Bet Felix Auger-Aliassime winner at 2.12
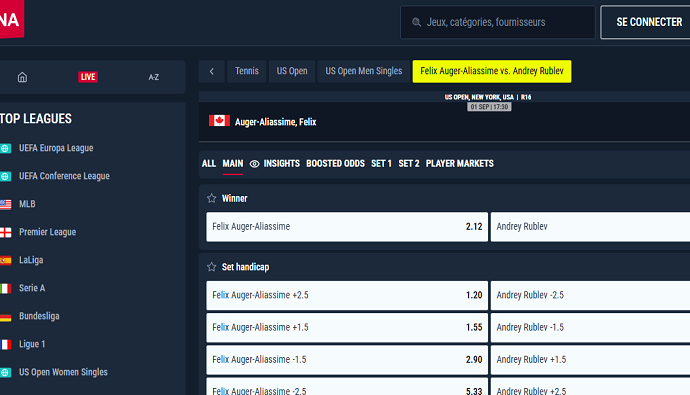This screenshot has width=690, height=395. (x=347, y=227)
